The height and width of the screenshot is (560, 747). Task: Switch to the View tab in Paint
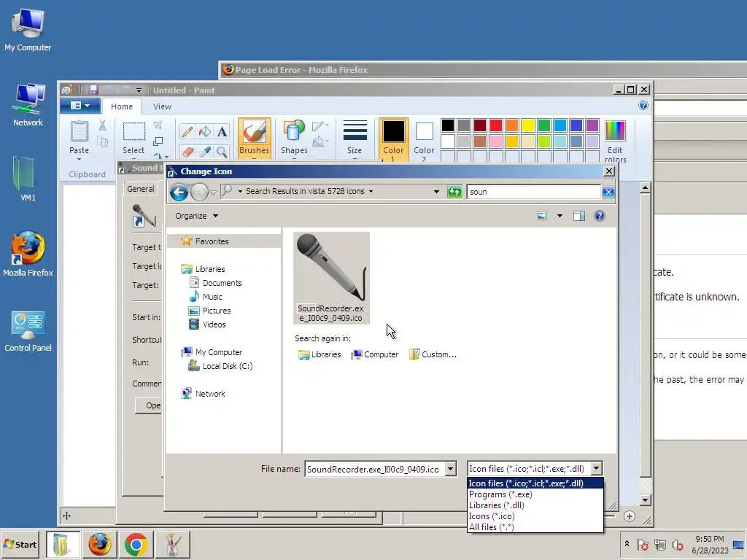click(162, 106)
